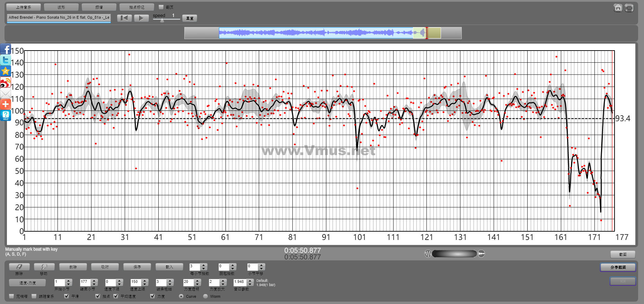Switch to the 频谱 spectrum view
The width and height of the screenshot is (644, 304).
[99, 7]
